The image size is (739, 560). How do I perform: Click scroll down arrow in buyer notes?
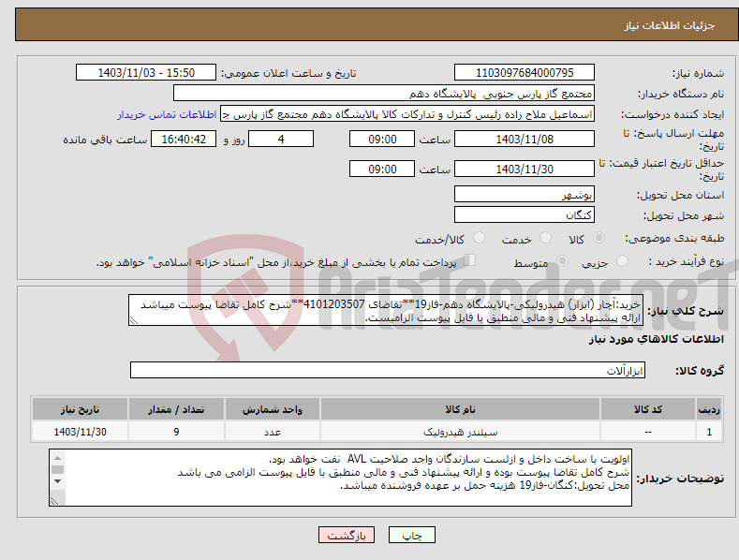pyautogui.click(x=57, y=481)
